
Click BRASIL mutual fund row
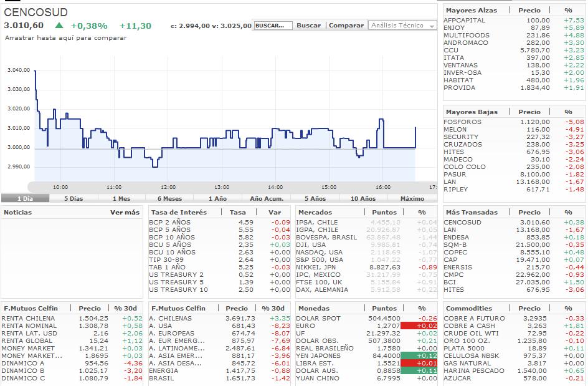coord(219,378)
